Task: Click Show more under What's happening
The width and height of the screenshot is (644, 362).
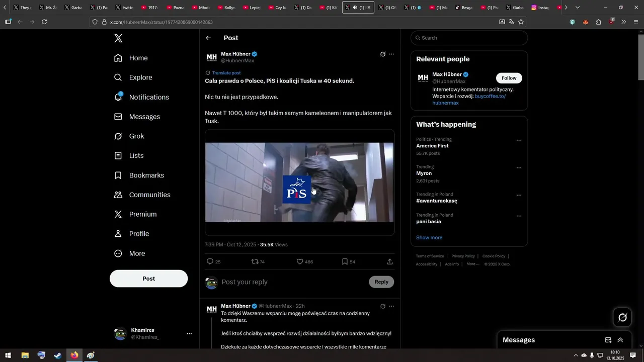Action: 429,238
